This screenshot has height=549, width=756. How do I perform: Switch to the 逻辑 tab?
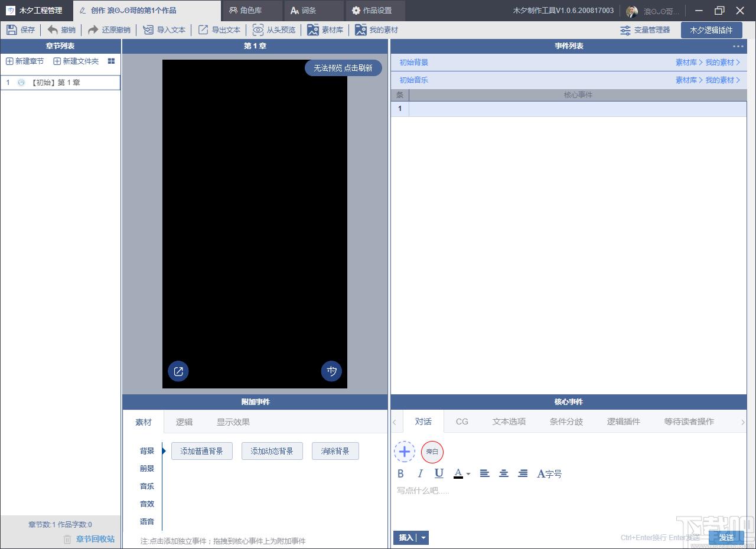(184, 422)
